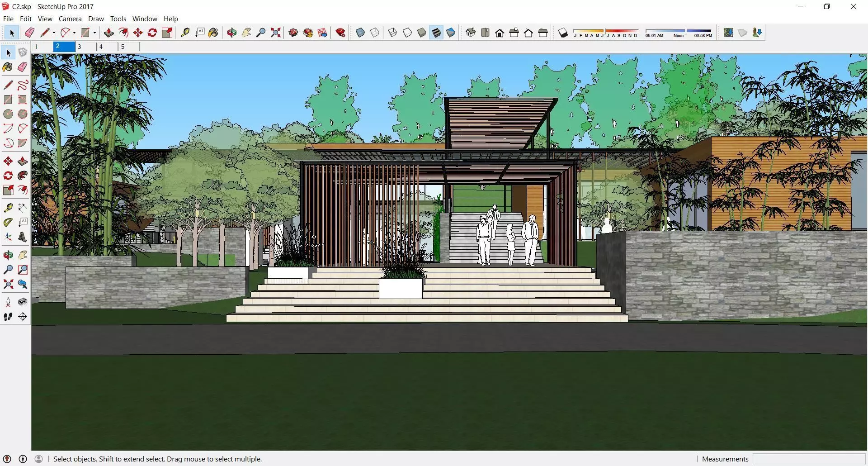Select the Polygon tool
The width and height of the screenshot is (868, 466).
coord(23,114)
